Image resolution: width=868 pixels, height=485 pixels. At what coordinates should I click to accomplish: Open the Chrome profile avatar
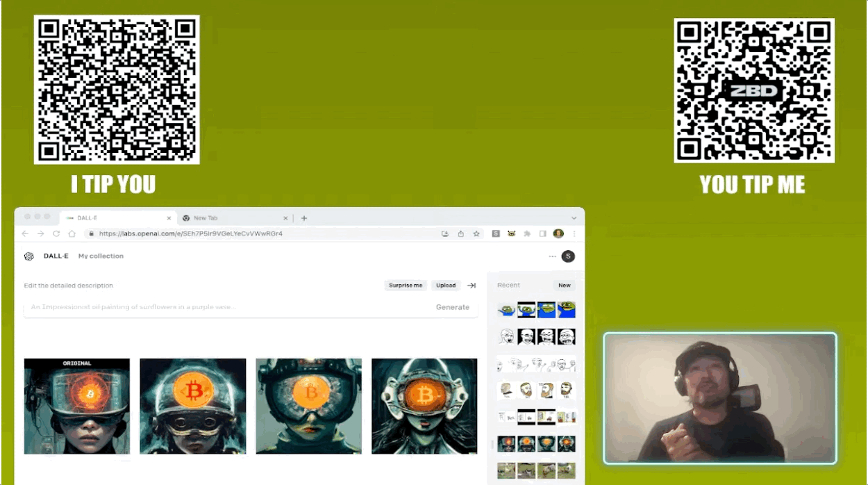[558, 234]
